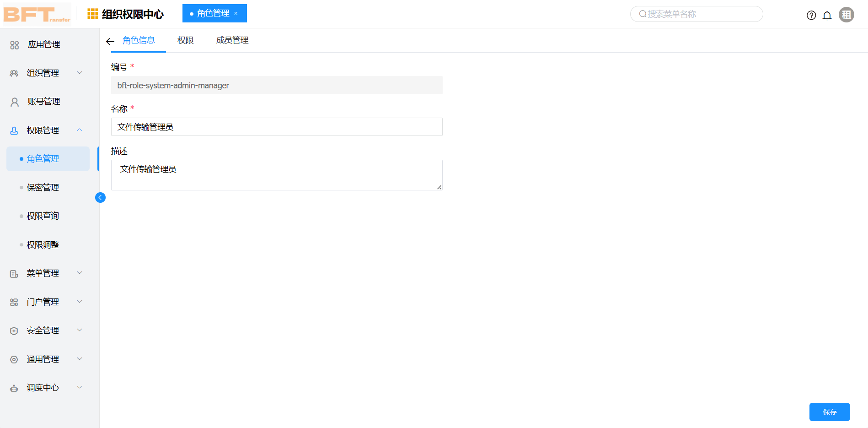Click the 保存 button
Image resolution: width=868 pixels, height=428 pixels.
[829, 412]
